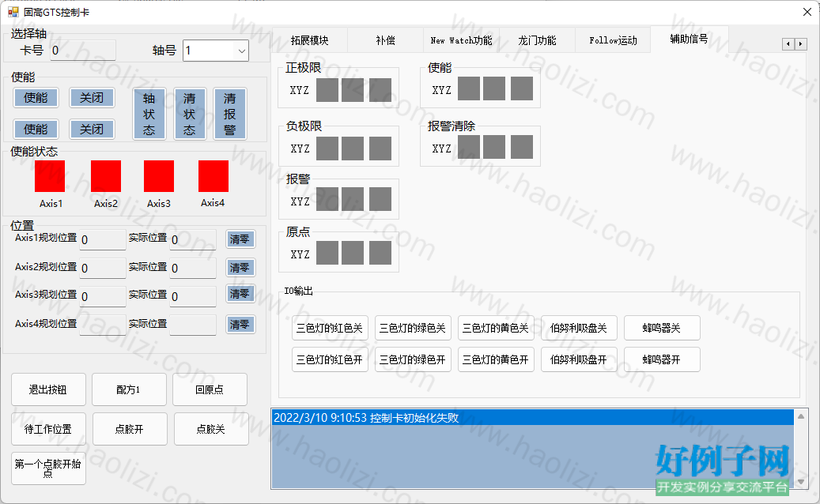The height and width of the screenshot is (504, 820).
Task: Click the red Axis2 enable status indicator
Action: [106, 176]
